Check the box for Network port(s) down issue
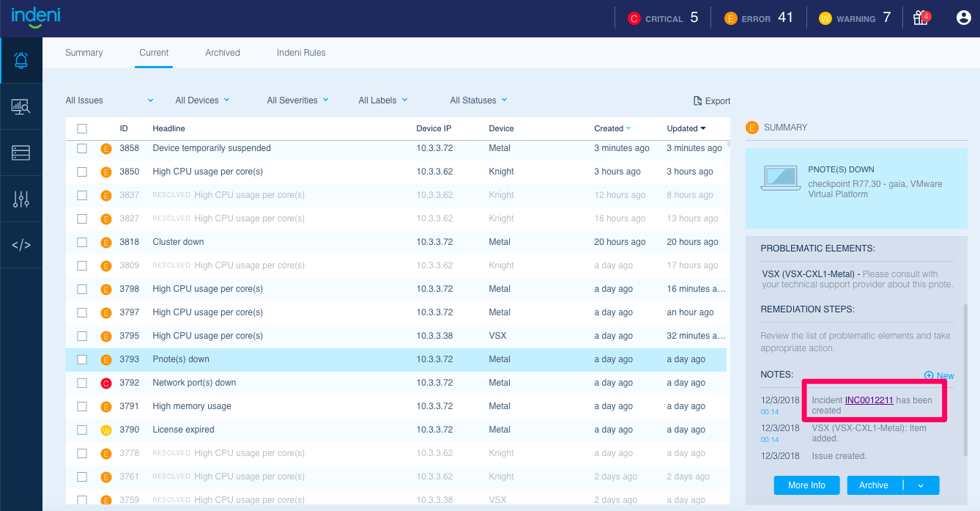980x511 pixels. click(82, 383)
